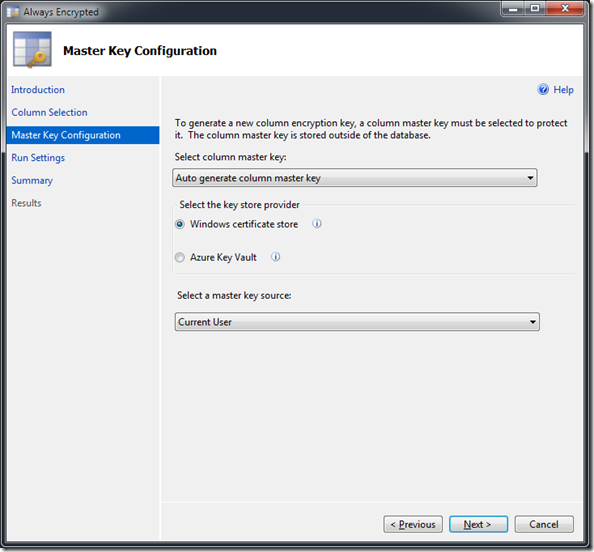
Task: Click the Next button
Action: click(478, 524)
